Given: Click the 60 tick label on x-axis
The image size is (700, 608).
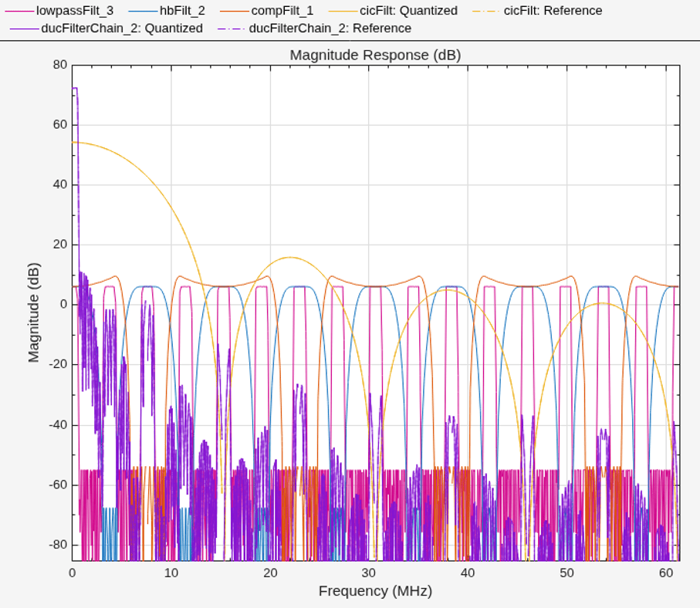Looking at the screenshot, I should 665,573.
